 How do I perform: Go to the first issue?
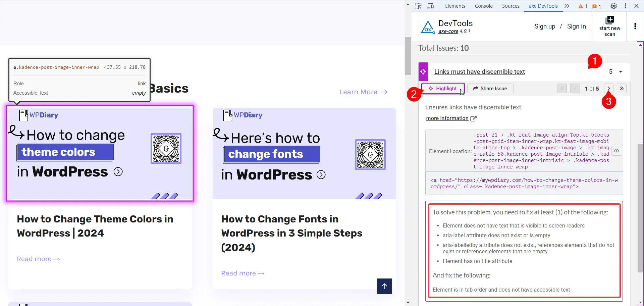click(562, 89)
